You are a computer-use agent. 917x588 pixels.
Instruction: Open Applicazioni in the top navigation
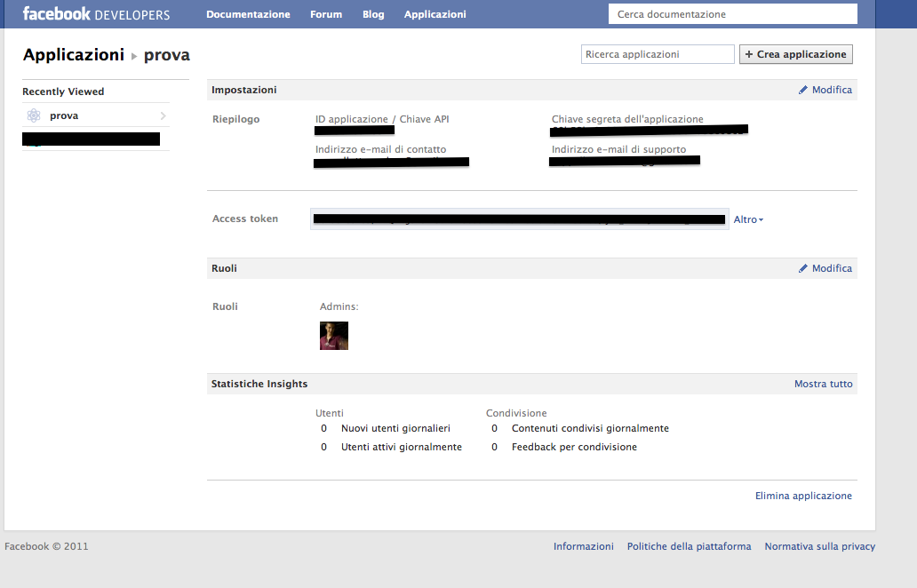pos(435,14)
